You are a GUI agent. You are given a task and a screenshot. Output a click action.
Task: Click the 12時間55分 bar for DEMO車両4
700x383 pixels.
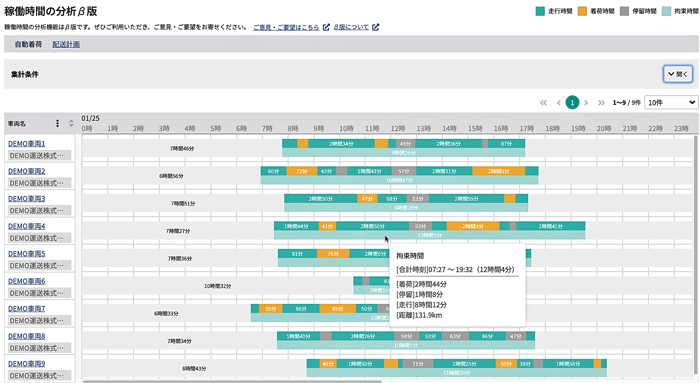pos(429,235)
